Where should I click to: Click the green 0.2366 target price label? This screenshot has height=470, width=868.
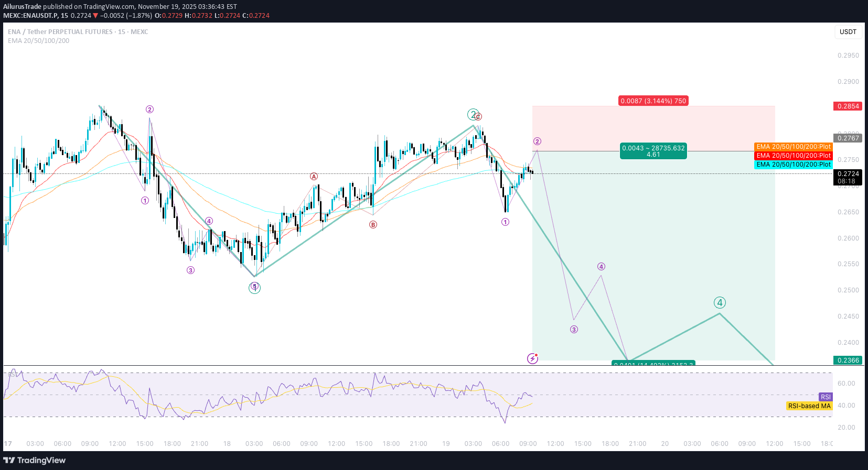848,360
